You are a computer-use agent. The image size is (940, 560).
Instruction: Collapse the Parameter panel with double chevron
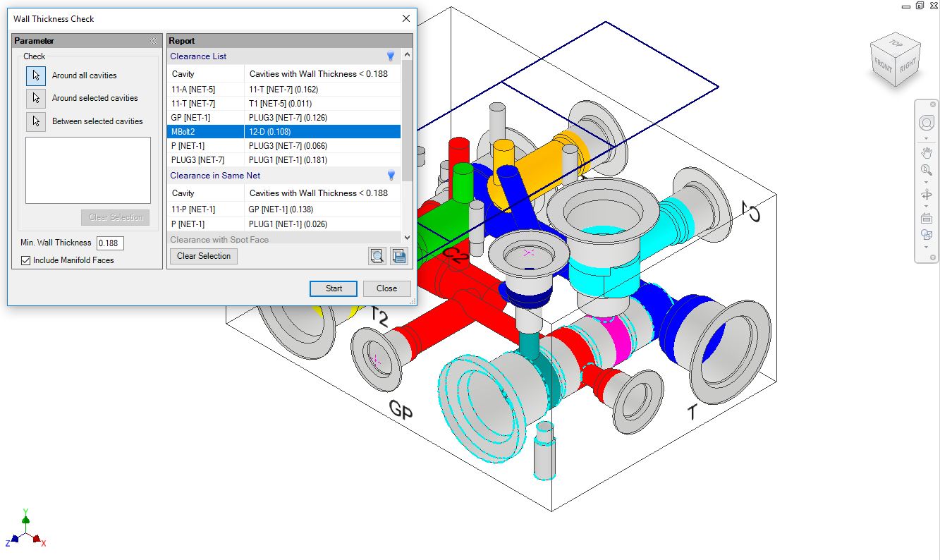coord(153,41)
